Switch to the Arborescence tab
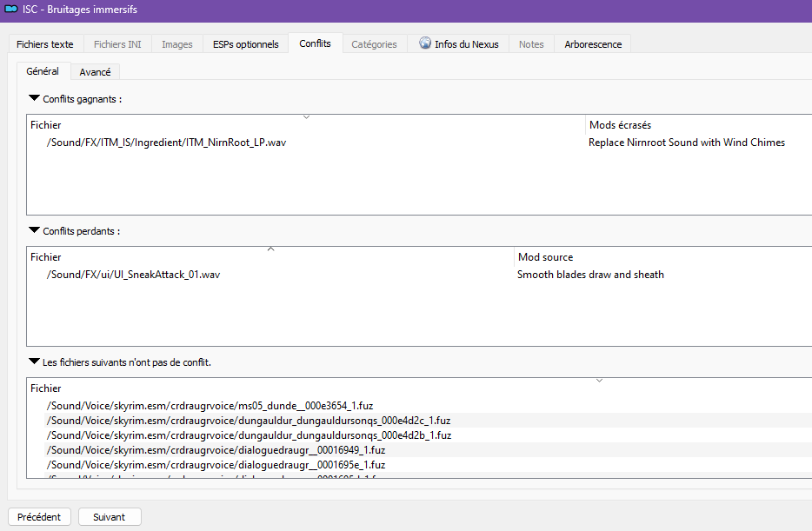812x531 pixels. [x=593, y=44]
